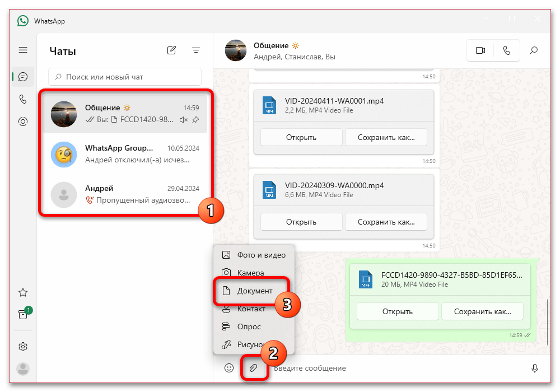Start a video call in Общение chat
Viewport: 560px width, 392px height.
tap(480, 51)
